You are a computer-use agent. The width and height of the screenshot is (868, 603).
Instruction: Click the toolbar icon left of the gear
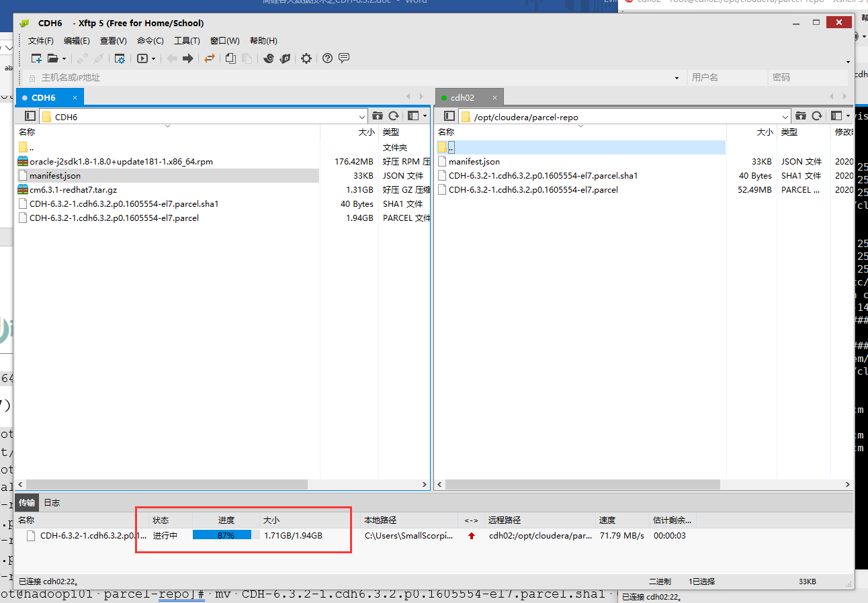(x=286, y=58)
